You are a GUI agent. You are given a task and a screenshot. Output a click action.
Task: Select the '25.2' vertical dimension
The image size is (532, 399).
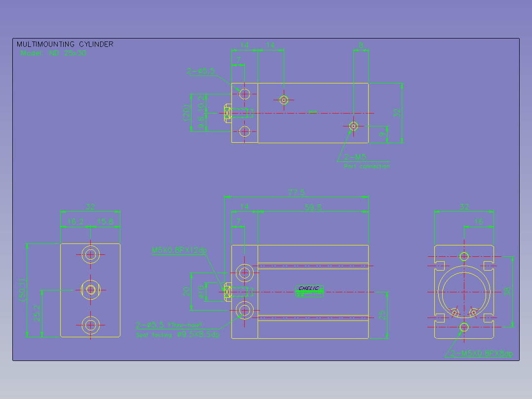click(37, 314)
